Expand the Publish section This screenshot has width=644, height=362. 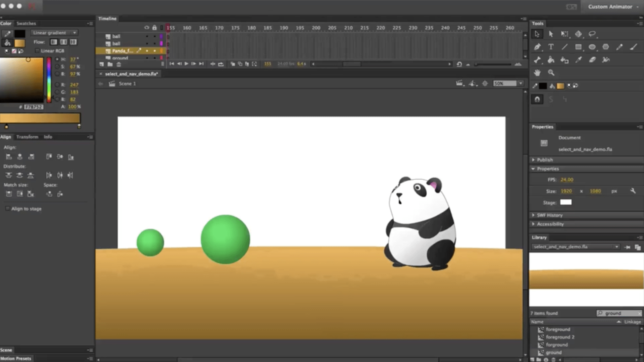point(533,160)
